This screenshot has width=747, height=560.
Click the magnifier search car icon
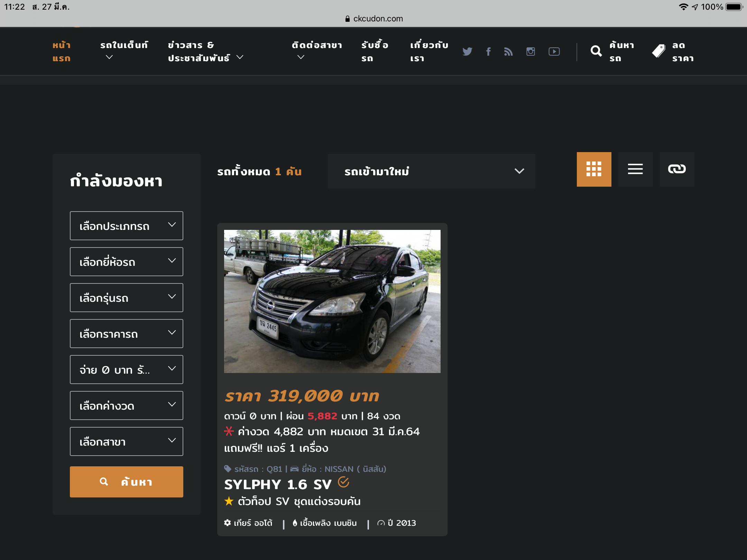tap(596, 51)
